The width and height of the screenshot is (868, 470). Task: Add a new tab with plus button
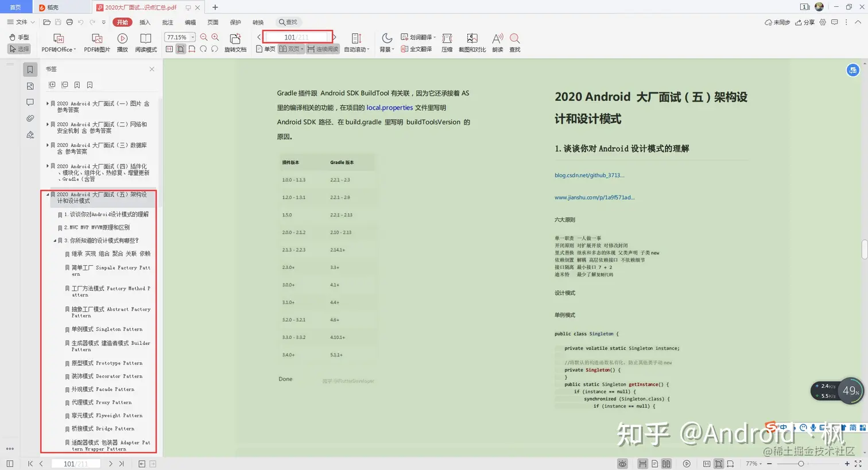(215, 7)
